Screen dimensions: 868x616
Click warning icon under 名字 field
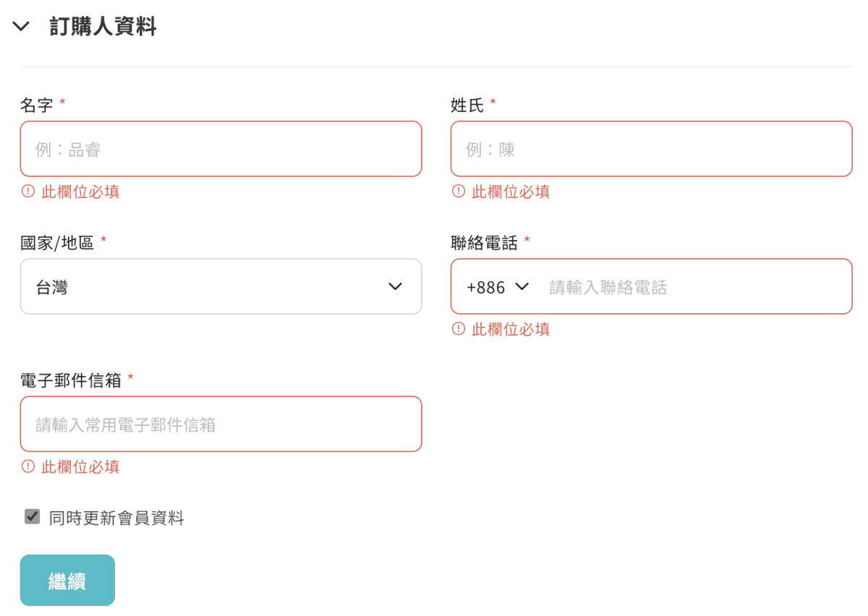point(28,192)
